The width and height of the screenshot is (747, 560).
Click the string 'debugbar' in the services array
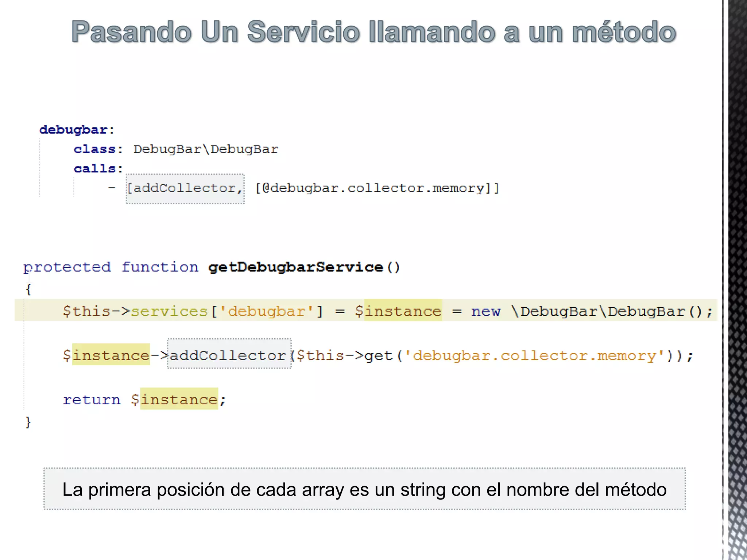click(266, 311)
